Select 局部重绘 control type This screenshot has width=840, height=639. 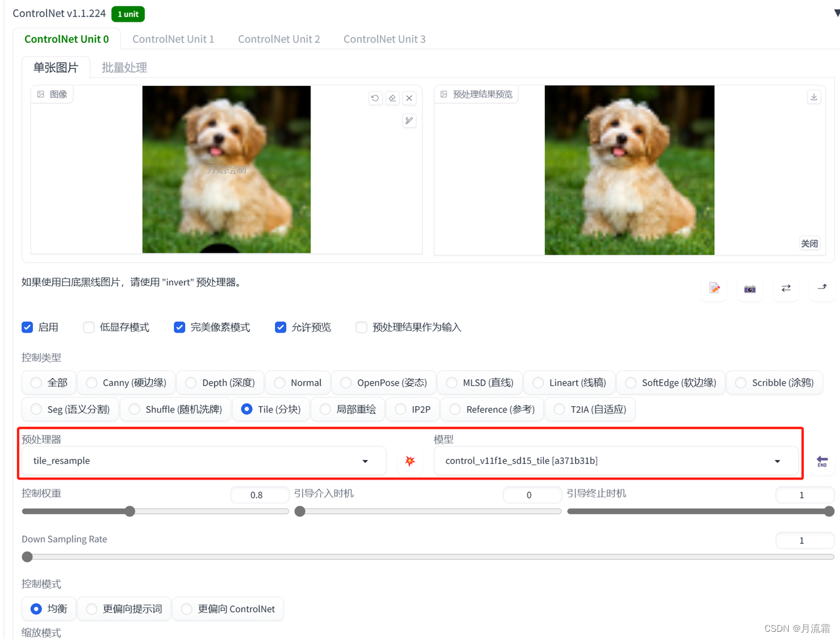tap(348, 409)
